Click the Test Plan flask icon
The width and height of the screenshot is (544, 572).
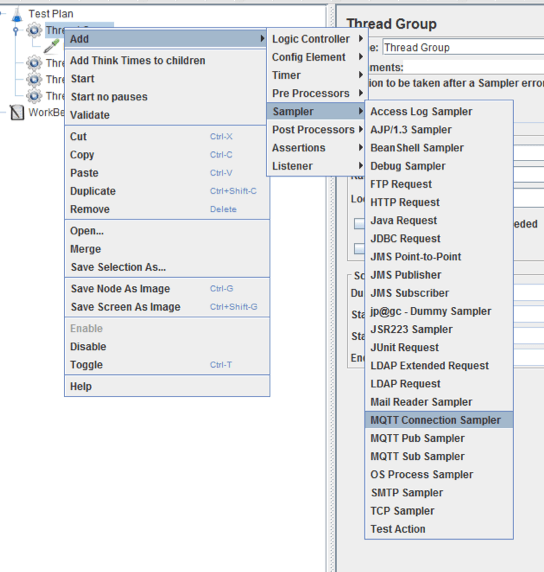coord(17,14)
